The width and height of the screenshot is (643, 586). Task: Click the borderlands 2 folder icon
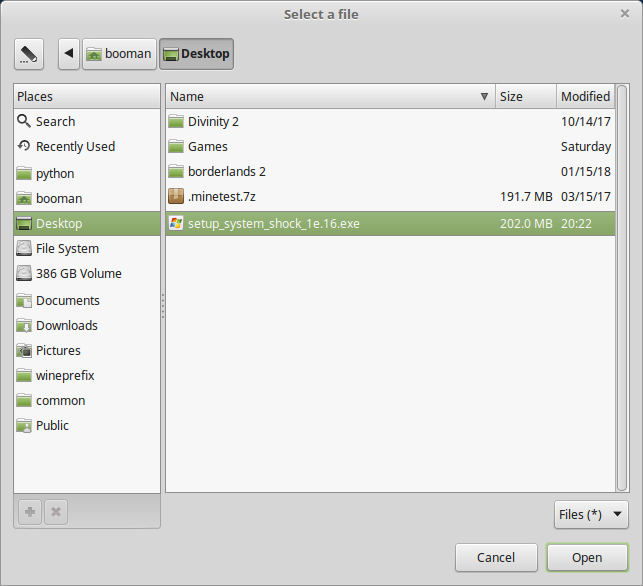point(176,171)
